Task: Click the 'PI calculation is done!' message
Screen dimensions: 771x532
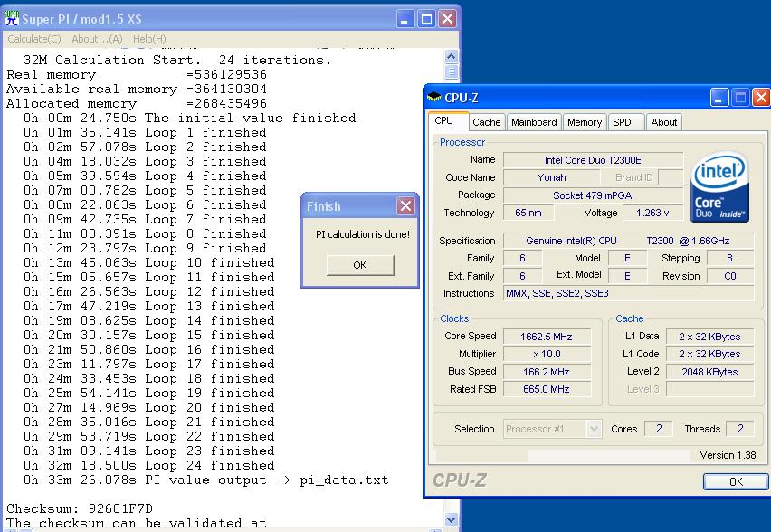Action: [x=363, y=234]
